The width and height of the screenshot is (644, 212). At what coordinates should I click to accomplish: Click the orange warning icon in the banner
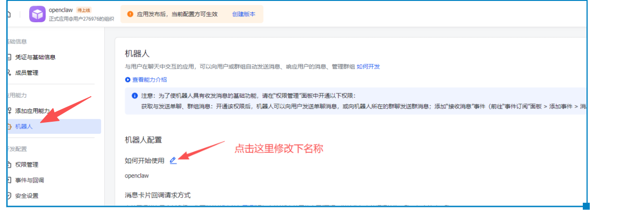pyautogui.click(x=130, y=14)
